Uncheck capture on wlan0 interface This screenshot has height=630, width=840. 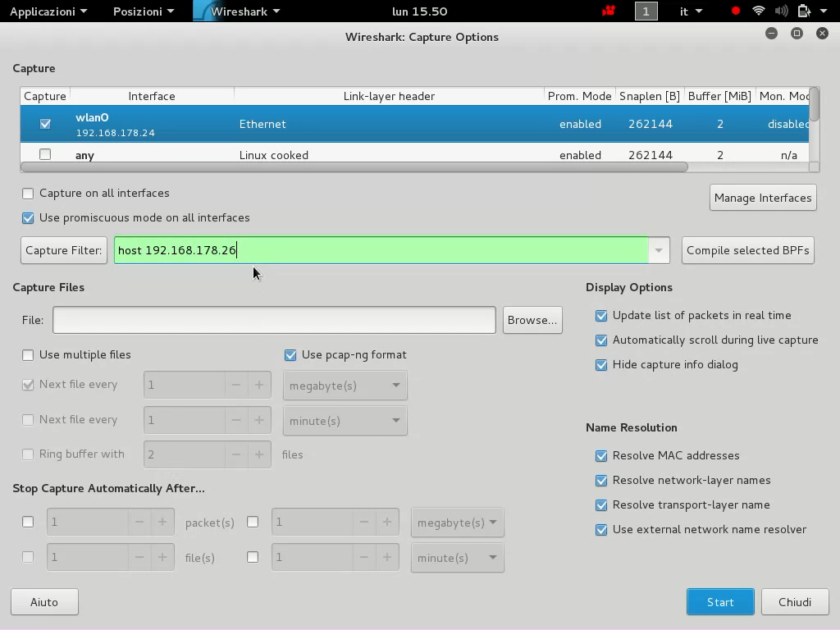click(45, 124)
